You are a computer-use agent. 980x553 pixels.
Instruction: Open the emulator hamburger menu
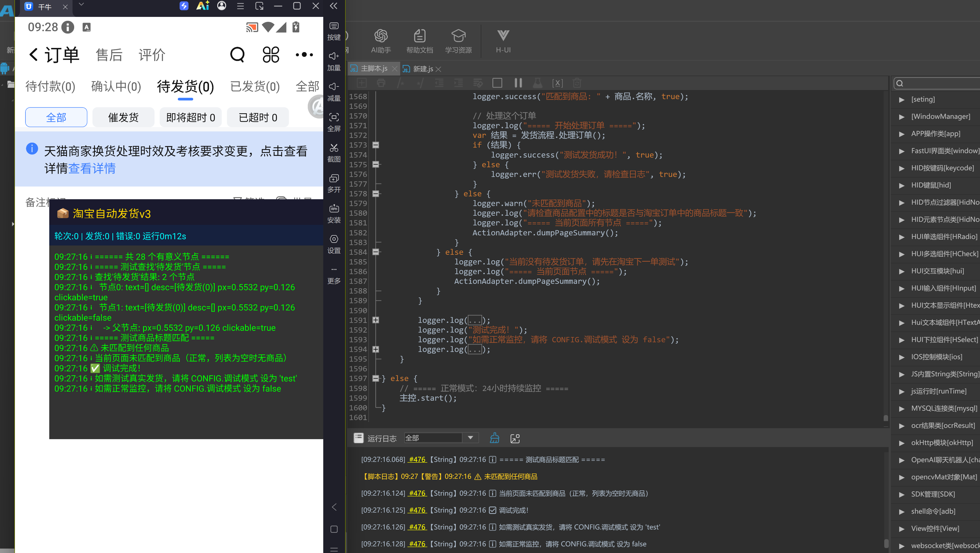point(241,6)
